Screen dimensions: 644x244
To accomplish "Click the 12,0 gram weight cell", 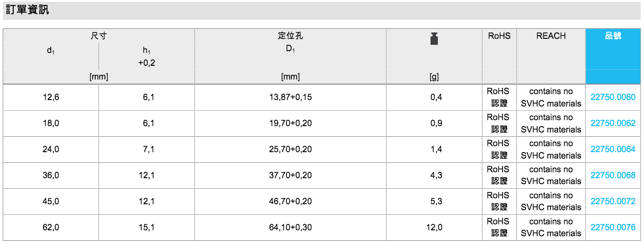I will point(434,227).
